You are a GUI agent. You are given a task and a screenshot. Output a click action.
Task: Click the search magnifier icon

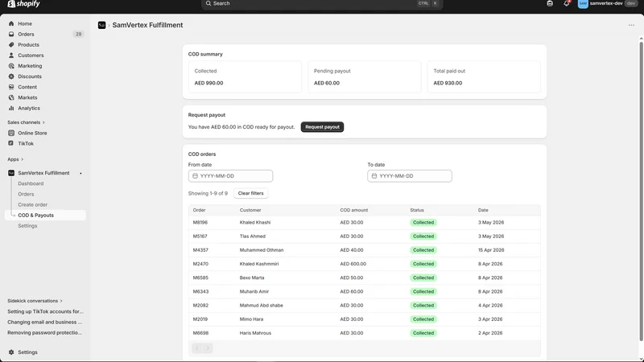pyautogui.click(x=208, y=3)
